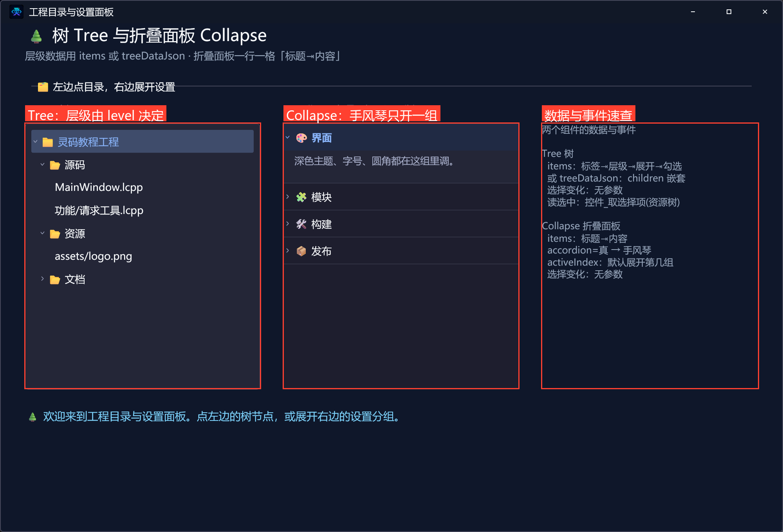Maximize the 工程目录与设置面板 window
The height and width of the screenshot is (532, 783).
tap(729, 12)
